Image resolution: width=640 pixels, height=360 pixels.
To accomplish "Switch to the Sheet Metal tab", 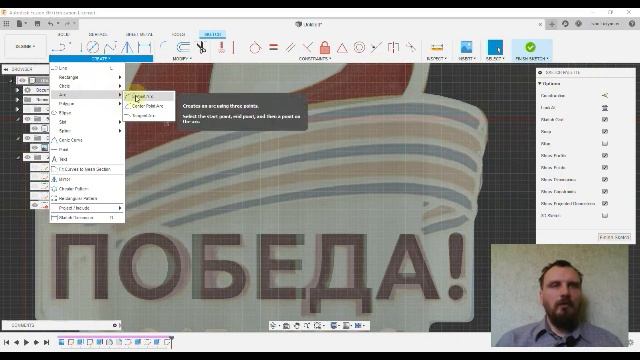I will (139, 34).
